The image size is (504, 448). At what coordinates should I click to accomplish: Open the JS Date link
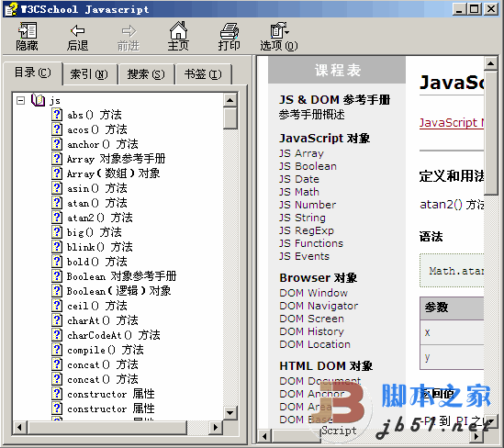tap(299, 179)
